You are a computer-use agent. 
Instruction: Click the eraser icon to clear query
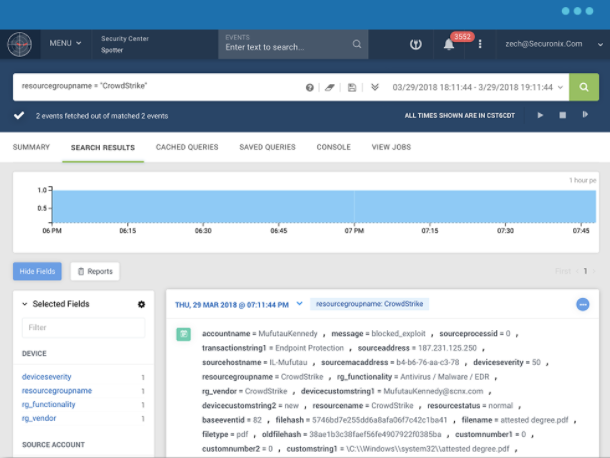pyautogui.click(x=331, y=87)
